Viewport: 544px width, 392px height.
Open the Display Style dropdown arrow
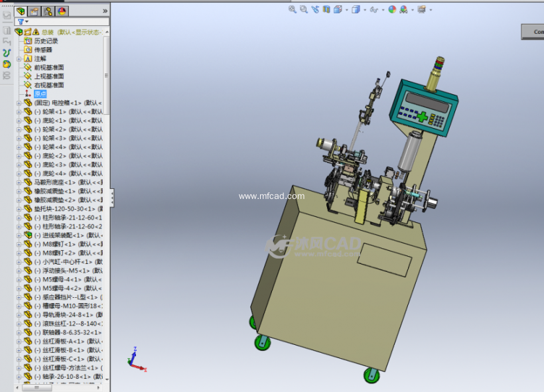[x=365, y=10]
